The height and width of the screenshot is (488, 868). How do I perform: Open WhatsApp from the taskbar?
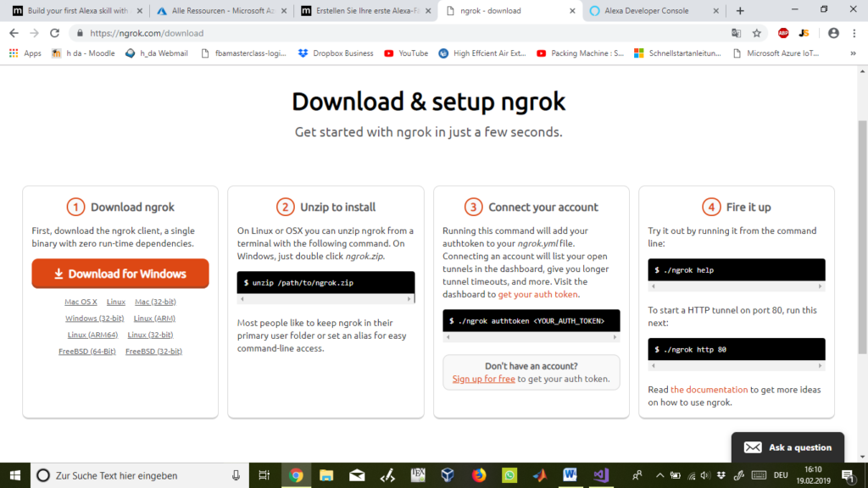[x=509, y=475]
